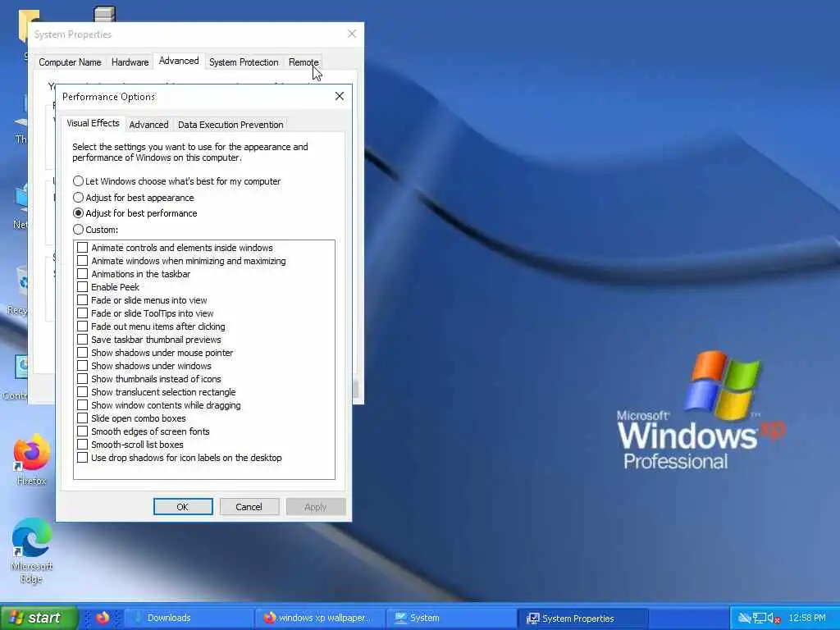Switch to the windows xp wallpaper taskbar item
This screenshot has width=840, height=630.
pyautogui.click(x=320, y=618)
